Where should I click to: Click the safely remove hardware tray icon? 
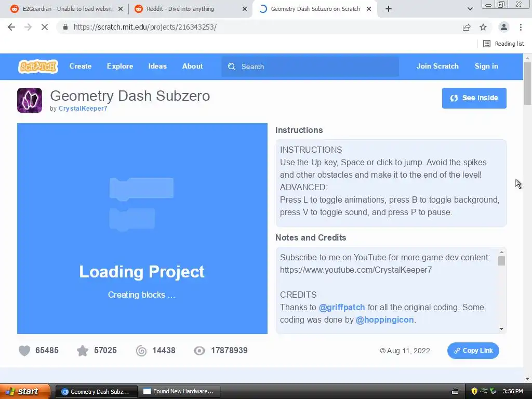click(x=493, y=391)
